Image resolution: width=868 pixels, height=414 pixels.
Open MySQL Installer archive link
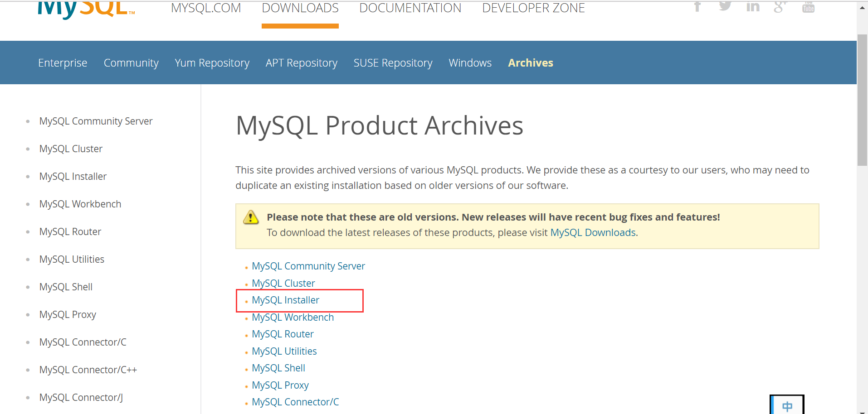(286, 300)
